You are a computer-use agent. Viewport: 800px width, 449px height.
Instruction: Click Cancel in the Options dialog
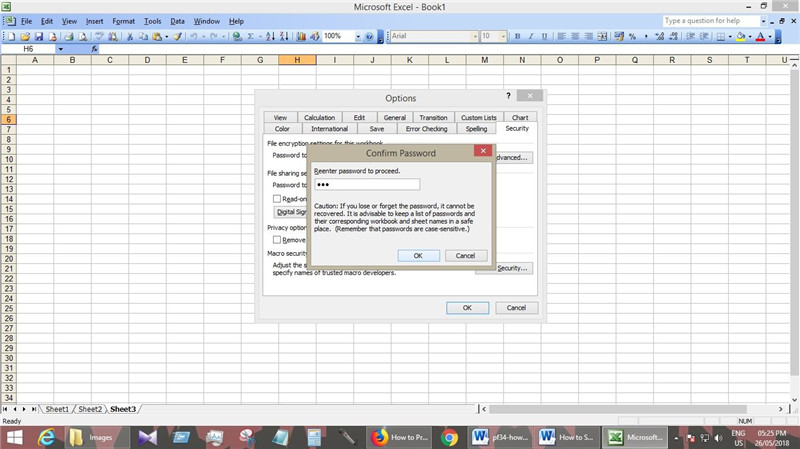[516, 308]
